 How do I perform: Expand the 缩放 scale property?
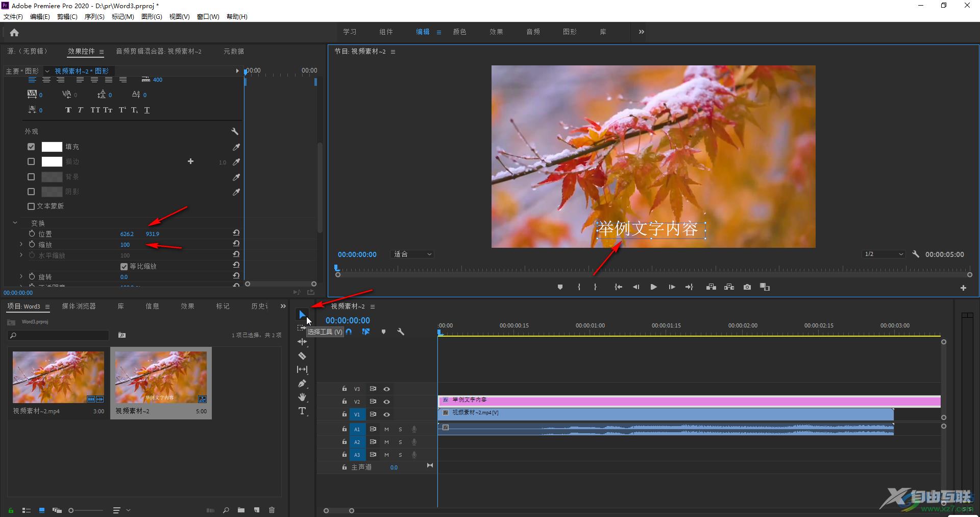(21, 244)
